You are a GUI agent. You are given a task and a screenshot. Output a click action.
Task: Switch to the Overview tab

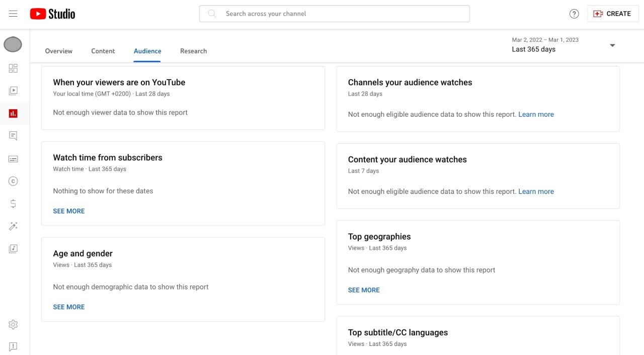coord(59,51)
